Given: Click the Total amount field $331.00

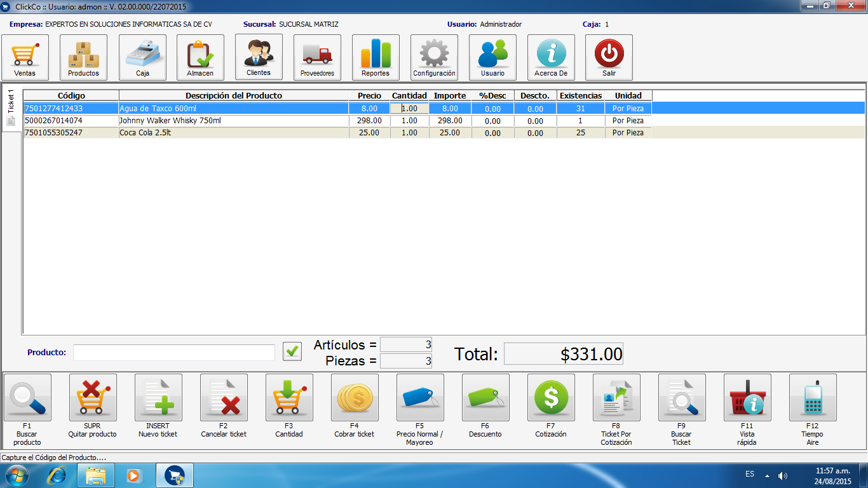Looking at the screenshot, I should point(564,354).
